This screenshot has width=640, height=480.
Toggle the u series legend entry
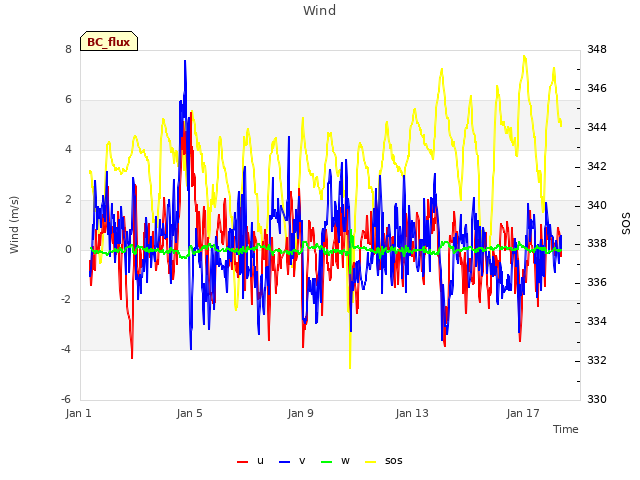(x=250, y=461)
